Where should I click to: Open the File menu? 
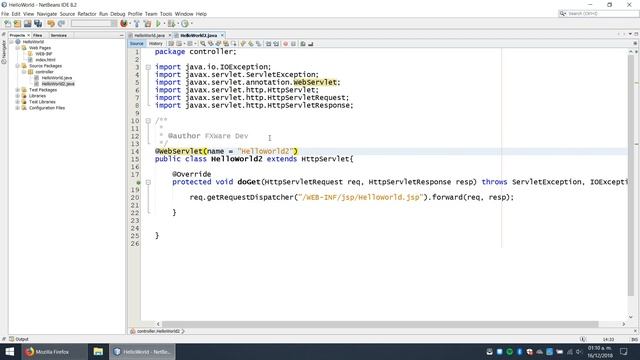(5, 14)
